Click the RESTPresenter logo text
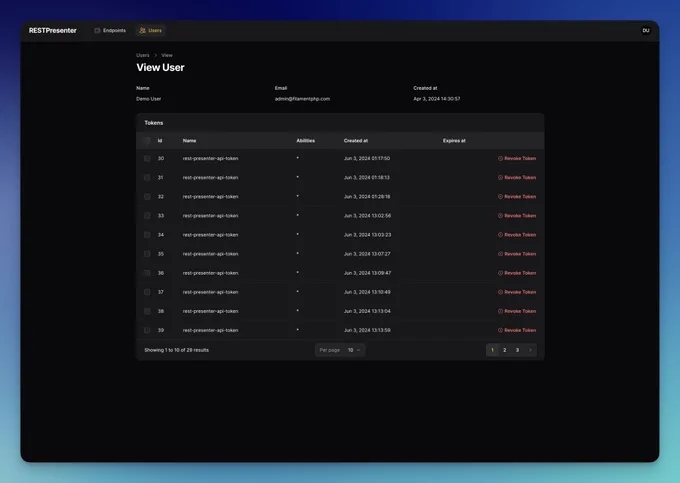The width and height of the screenshot is (680, 483). tap(52, 30)
